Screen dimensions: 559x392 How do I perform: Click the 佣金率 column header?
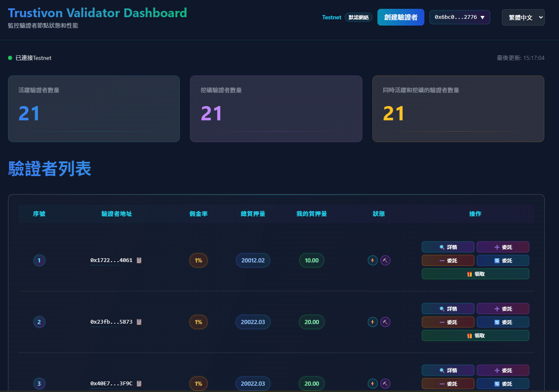pos(198,214)
